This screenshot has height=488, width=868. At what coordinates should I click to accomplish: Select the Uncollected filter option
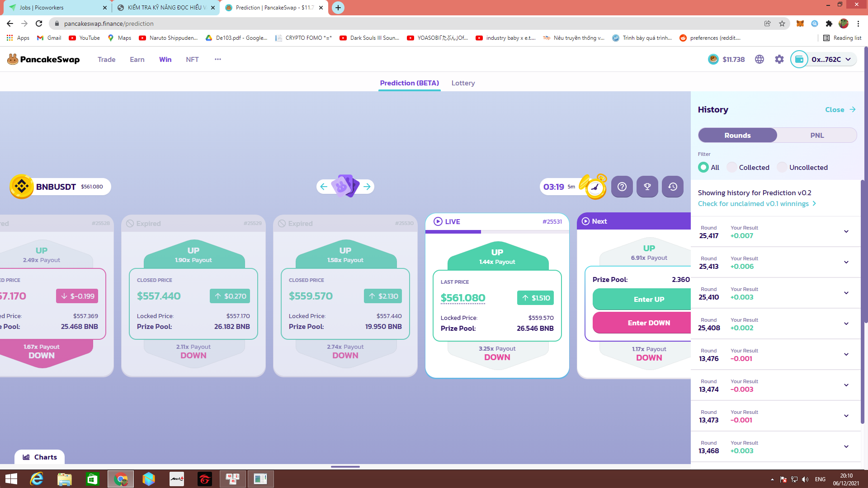tap(782, 167)
